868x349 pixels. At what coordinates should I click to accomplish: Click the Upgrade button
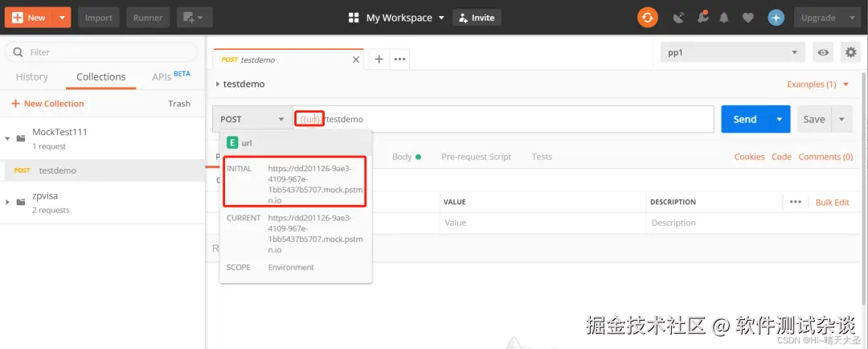[818, 18]
